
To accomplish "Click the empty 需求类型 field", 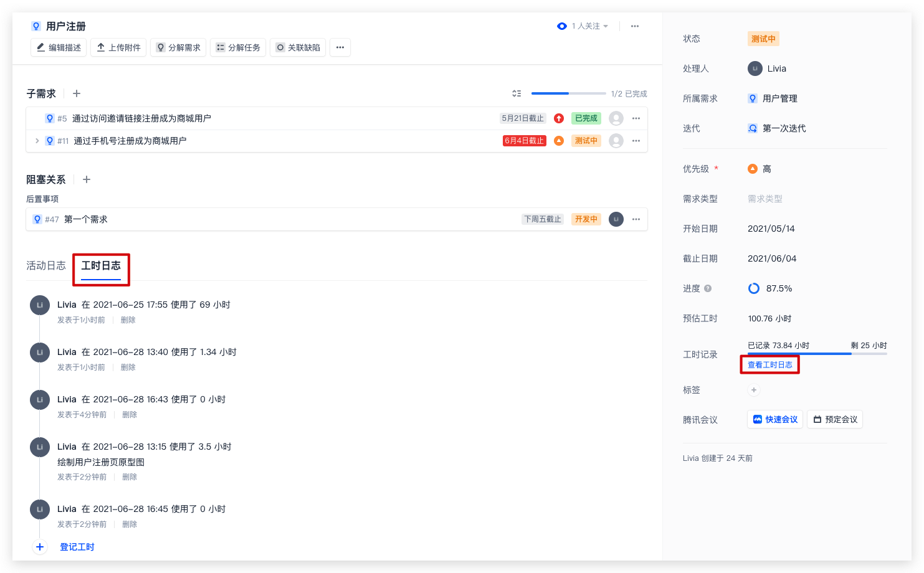I will (x=765, y=199).
